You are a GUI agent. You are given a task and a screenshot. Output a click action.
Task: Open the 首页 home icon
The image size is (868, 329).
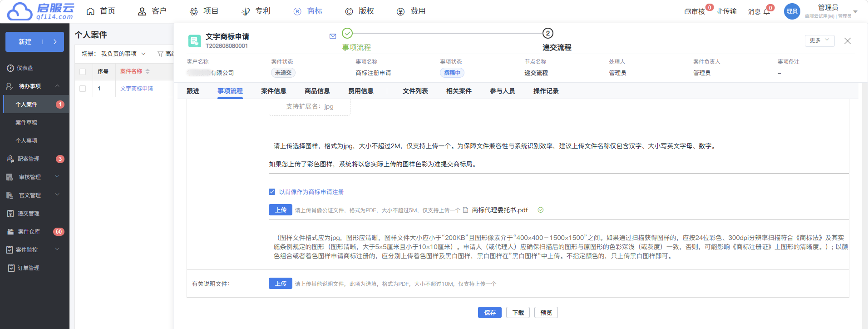pyautogui.click(x=90, y=11)
